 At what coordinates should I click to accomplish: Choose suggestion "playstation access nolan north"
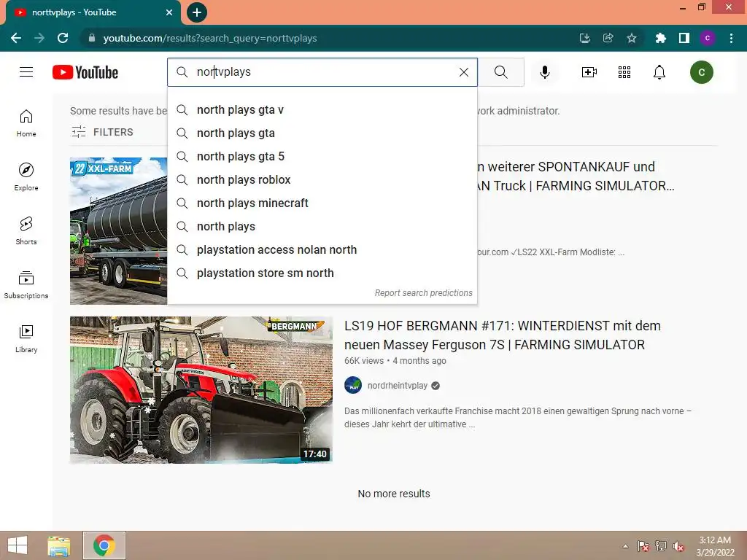click(322, 250)
